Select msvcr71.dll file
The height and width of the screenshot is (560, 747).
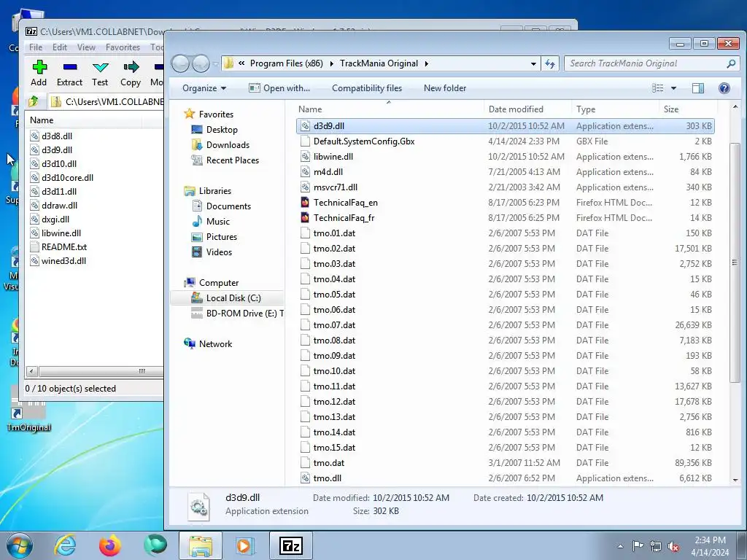(505, 187)
